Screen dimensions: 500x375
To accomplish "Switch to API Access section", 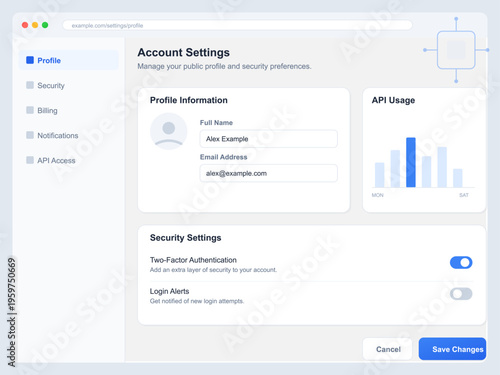I will 69,160.
